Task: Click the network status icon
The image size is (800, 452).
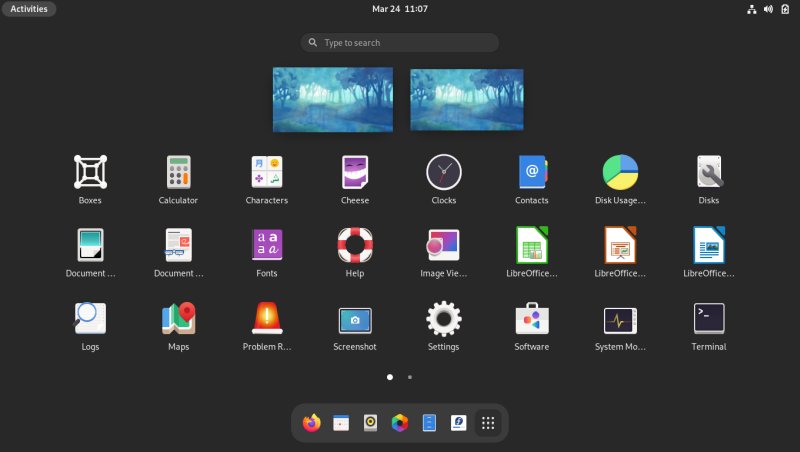Action: (752, 9)
